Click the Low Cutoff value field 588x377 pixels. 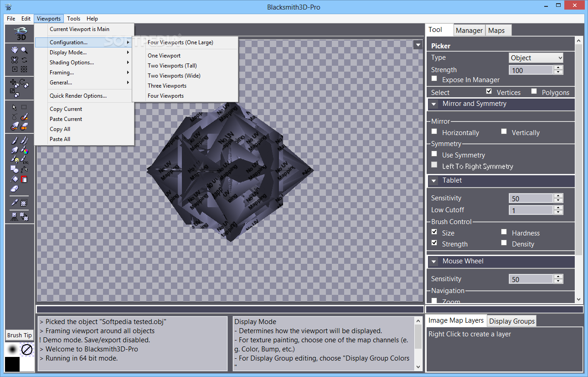[531, 210]
